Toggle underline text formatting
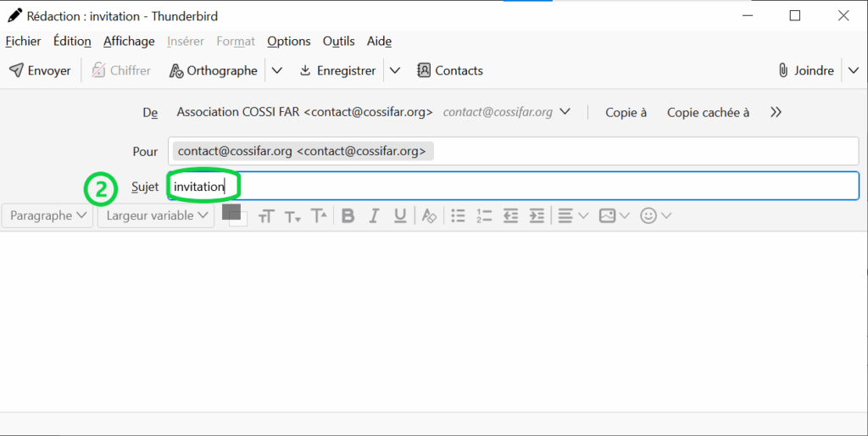The height and width of the screenshot is (436, 868). click(400, 215)
